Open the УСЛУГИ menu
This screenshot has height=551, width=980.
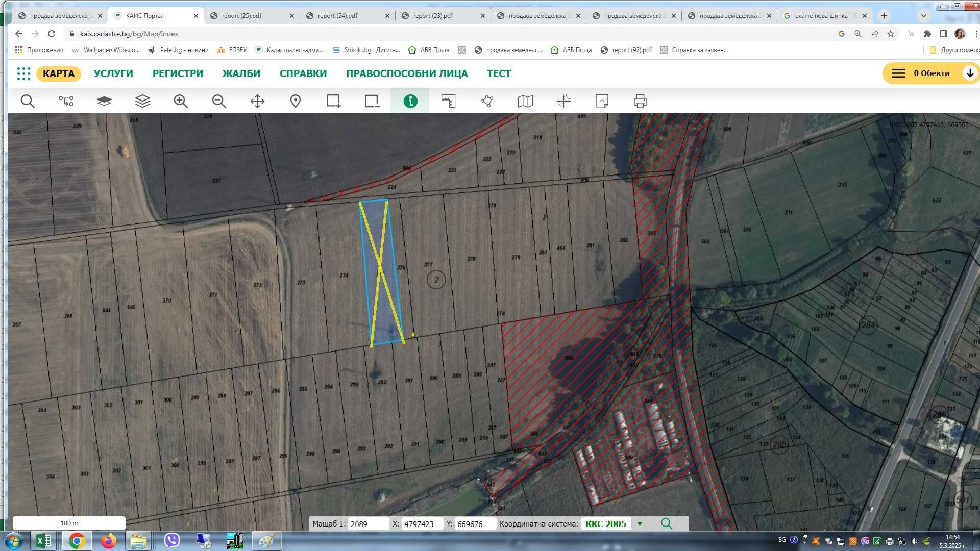pos(113,73)
